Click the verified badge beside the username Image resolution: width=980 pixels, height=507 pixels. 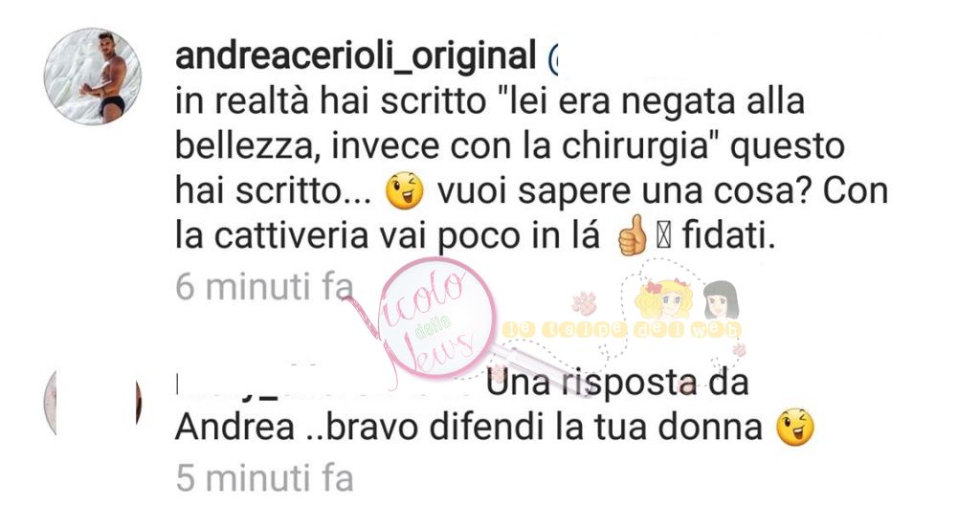pos(552,58)
